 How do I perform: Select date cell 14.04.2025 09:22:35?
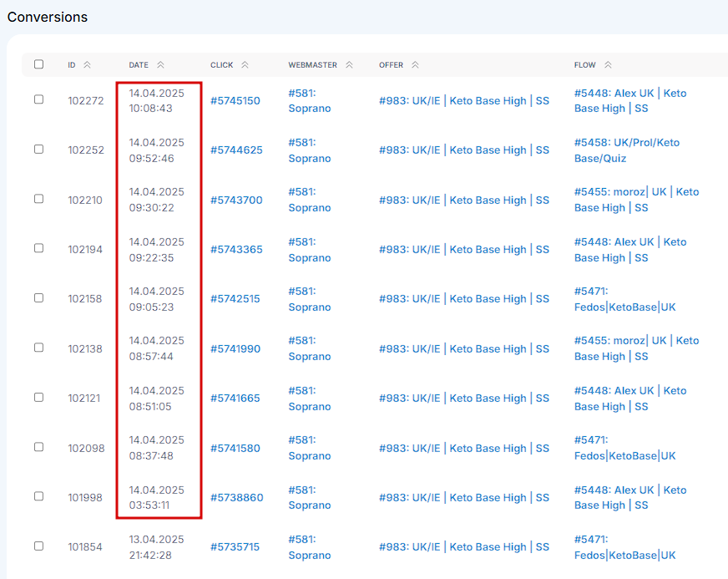[156, 250]
